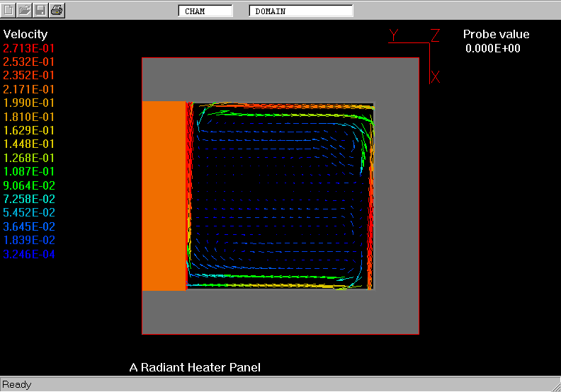Click the Save floppy disk icon
Image resolution: width=561 pixels, height=392 pixels.
41,10
